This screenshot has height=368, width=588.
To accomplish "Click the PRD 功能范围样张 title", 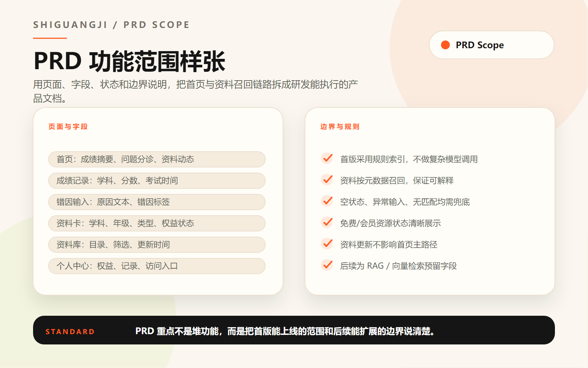I will point(129,61).
